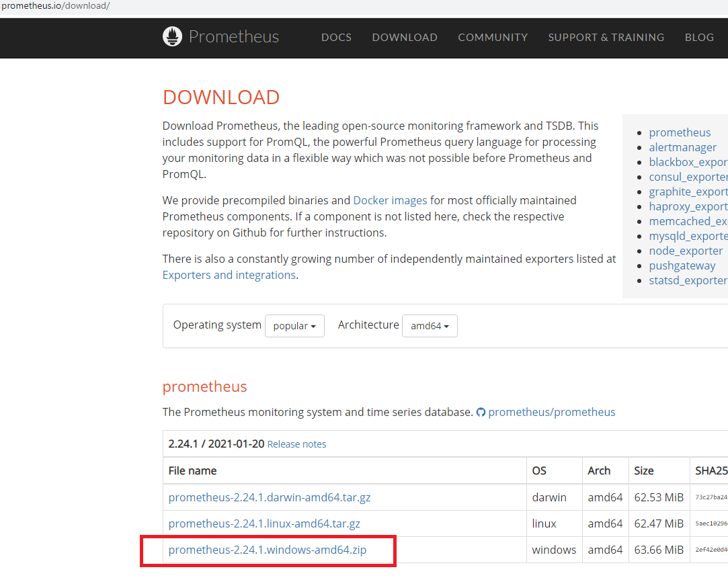Click the linux row checksum starting 5aec10296

click(x=711, y=523)
